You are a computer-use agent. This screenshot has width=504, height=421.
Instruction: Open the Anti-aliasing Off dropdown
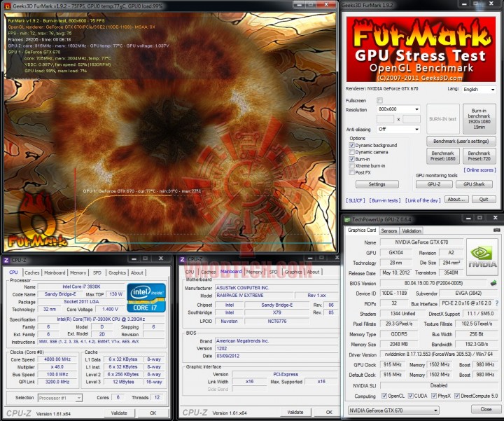(398, 130)
